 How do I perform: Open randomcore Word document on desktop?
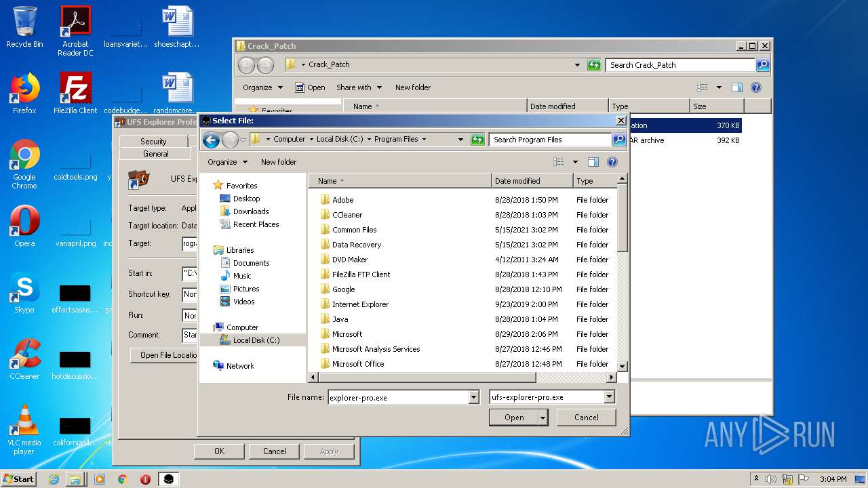click(x=177, y=94)
